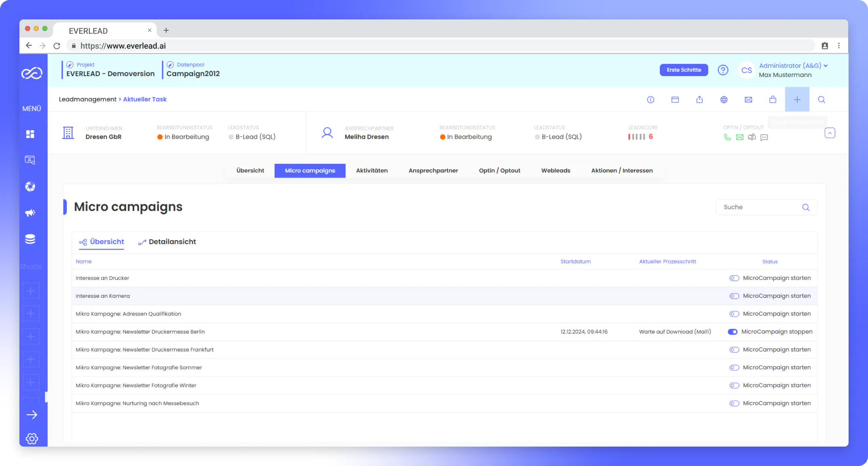Toggle Adressen Qualifikation campaign on

click(734, 314)
